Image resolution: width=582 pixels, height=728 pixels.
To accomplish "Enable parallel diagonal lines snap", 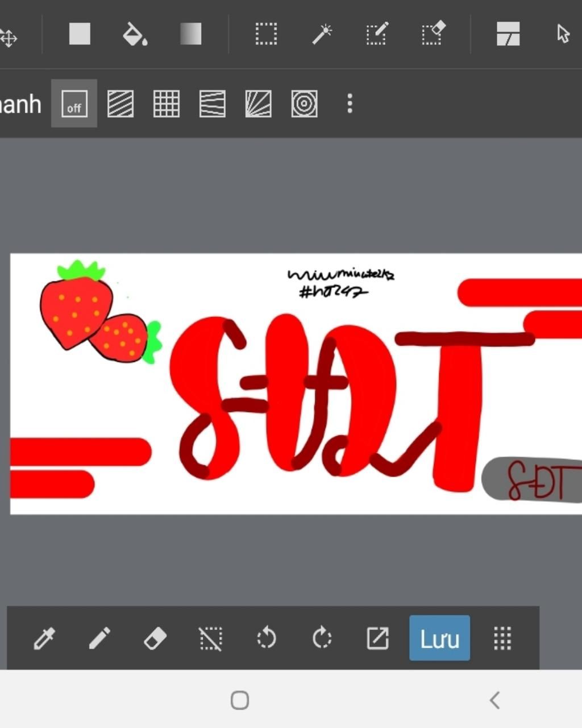I will (120, 104).
